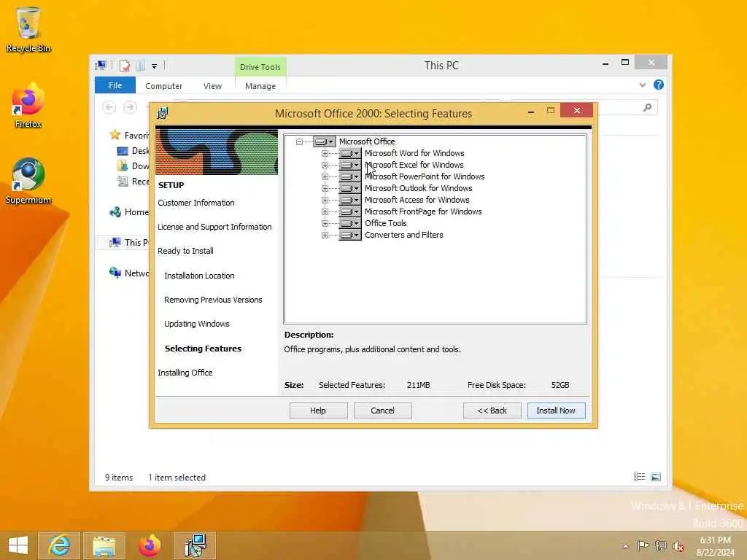Open the View ribbon tab
The width and height of the screenshot is (747, 560).
[212, 86]
